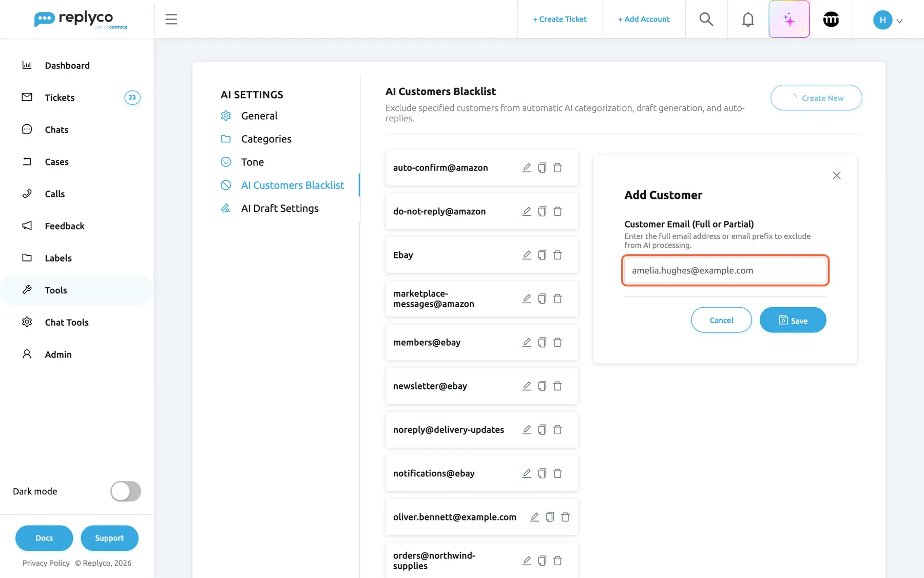Viewport: 924px width, 578px height.
Task: Delete the notifications@ebay entry
Action: [x=557, y=473]
